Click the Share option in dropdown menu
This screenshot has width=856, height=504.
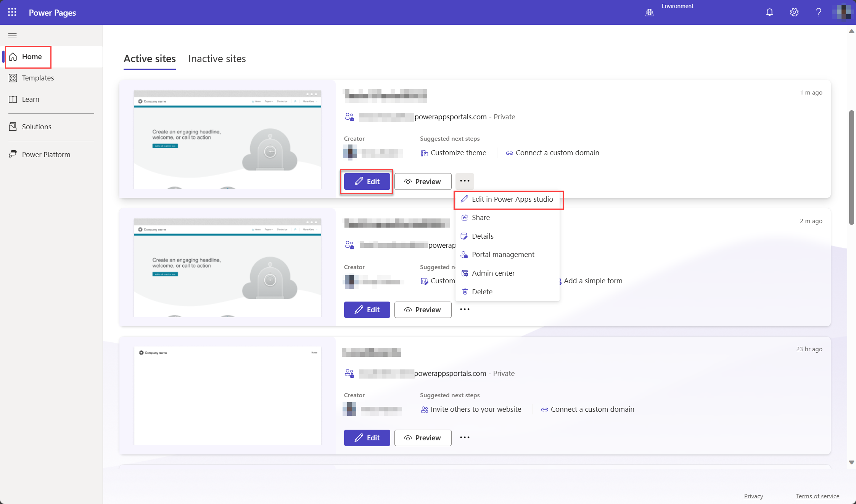(x=480, y=217)
